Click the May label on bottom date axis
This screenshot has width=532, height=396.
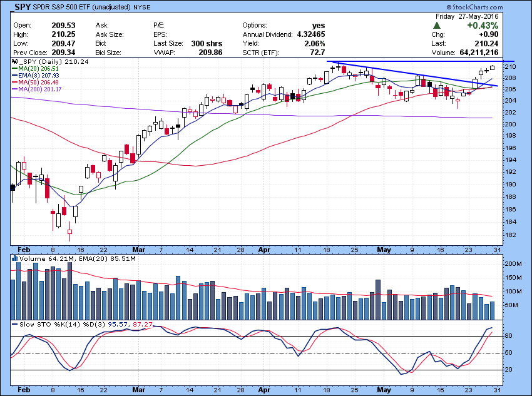point(384,390)
